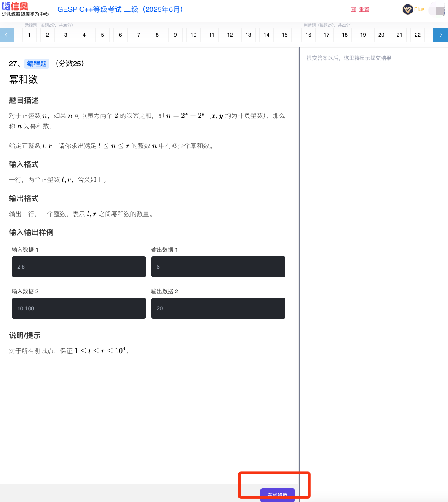The height and width of the screenshot is (502, 448).
Task: Click the 幂和数 problem title
Action: pos(23,80)
